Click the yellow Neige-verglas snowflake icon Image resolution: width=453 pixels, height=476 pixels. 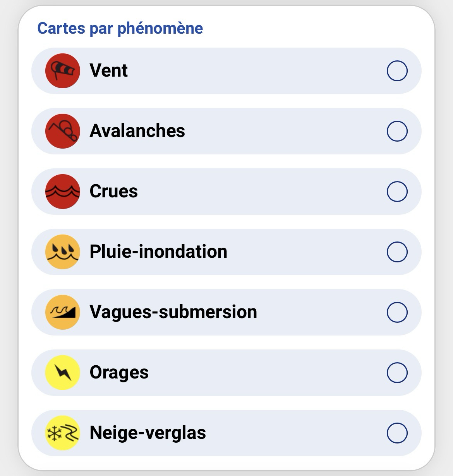(x=63, y=433)
